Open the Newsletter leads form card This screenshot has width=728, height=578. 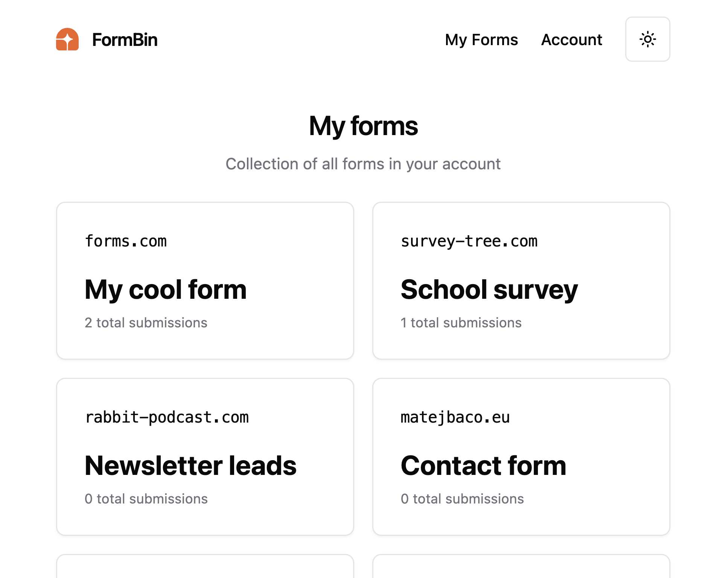coord(205,457)
